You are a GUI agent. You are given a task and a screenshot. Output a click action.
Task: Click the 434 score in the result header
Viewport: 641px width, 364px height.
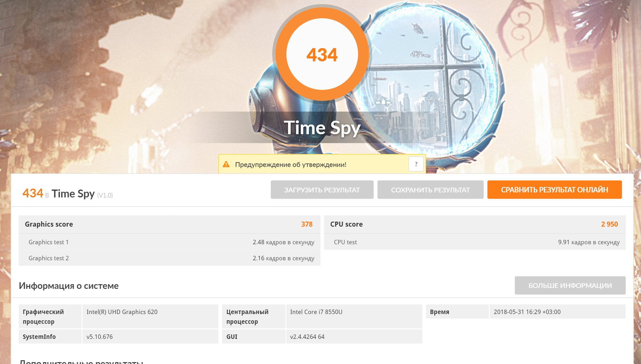click(33, 193)
